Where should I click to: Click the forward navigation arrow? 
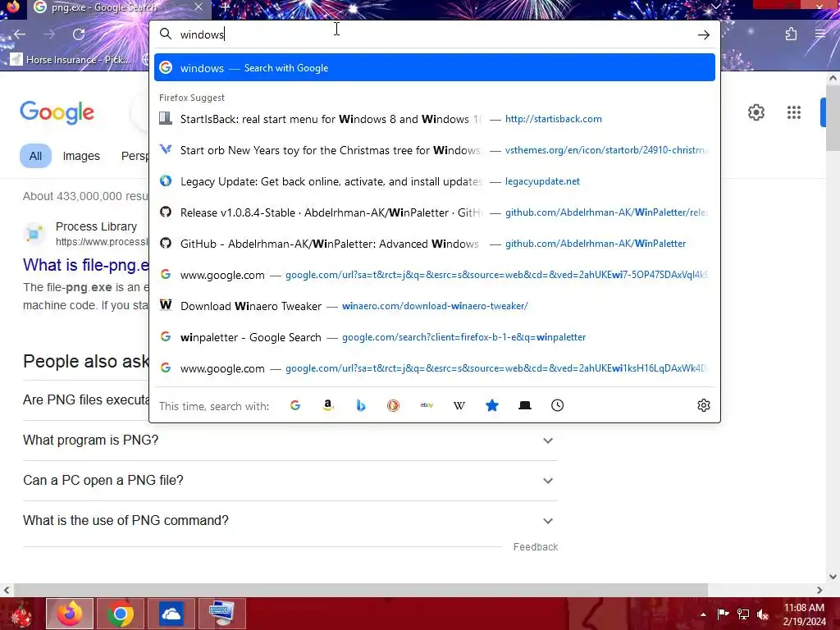click(49, 34)
